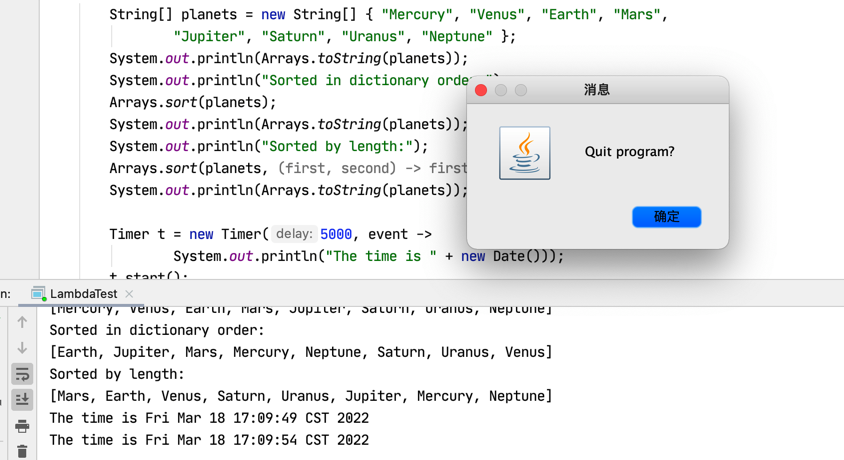
Task: Click the LambdaTest run configuration icon
Action: 38,294
